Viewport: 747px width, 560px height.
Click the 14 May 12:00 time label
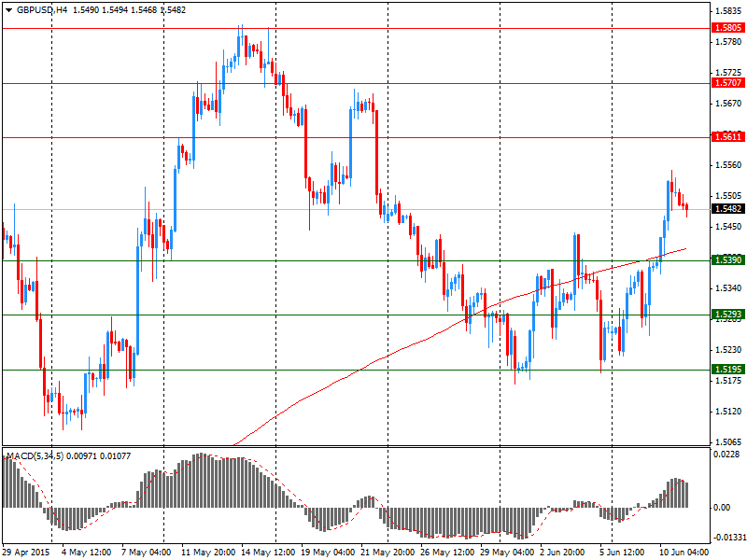[268, 553]
